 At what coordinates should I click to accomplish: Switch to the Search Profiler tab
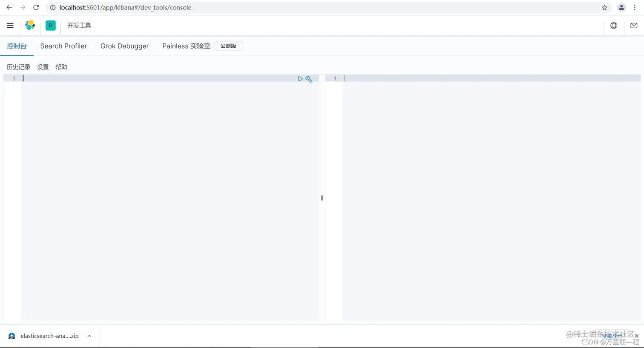click(63, 46)
